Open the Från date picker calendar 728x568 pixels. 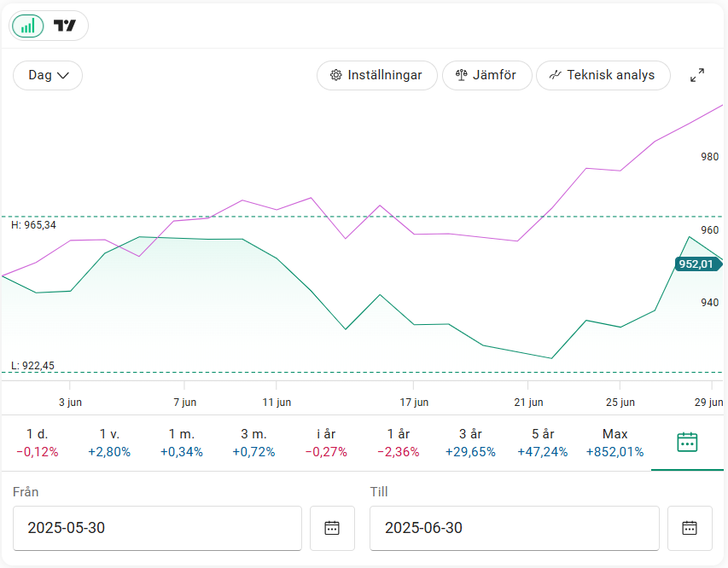(332, 528)
